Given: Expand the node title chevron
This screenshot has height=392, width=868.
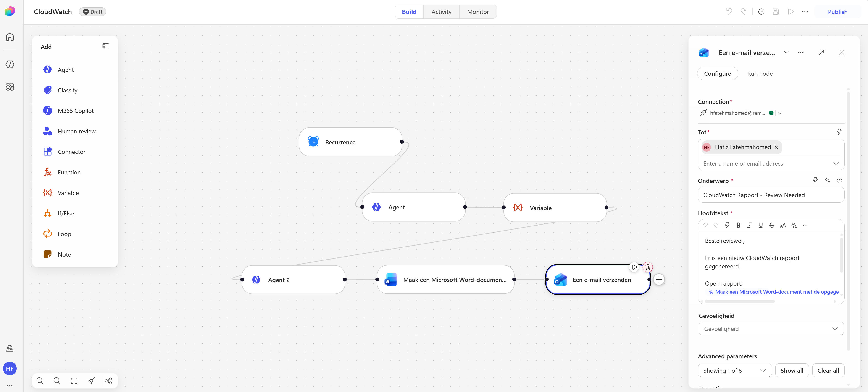Looking at the screenshot, I should (x=786, y=52).
